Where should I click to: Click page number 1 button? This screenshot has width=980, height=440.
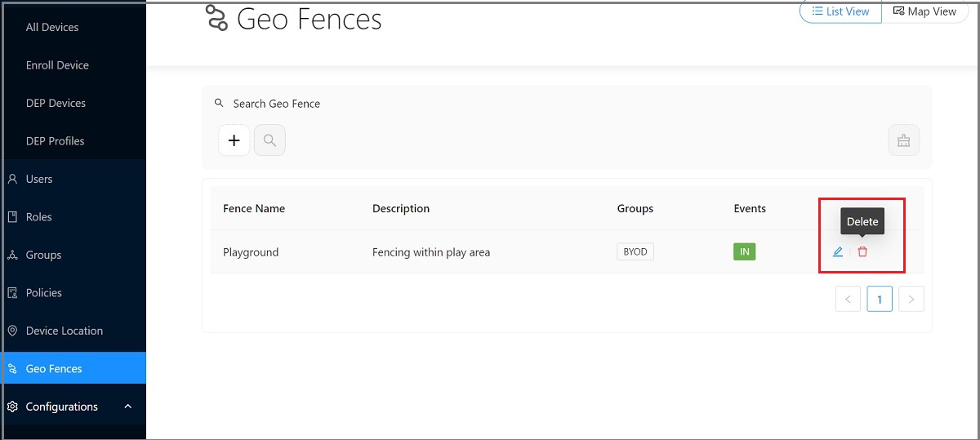(880, 300)
